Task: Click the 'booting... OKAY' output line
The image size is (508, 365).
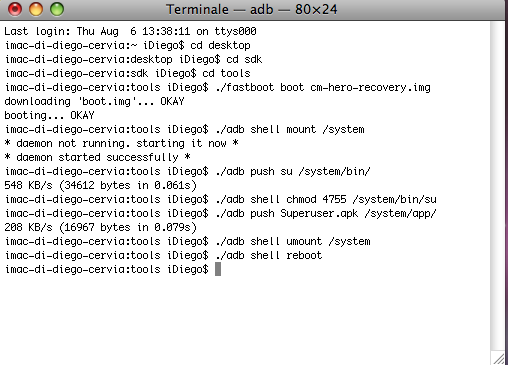Action: pos(49,115)
